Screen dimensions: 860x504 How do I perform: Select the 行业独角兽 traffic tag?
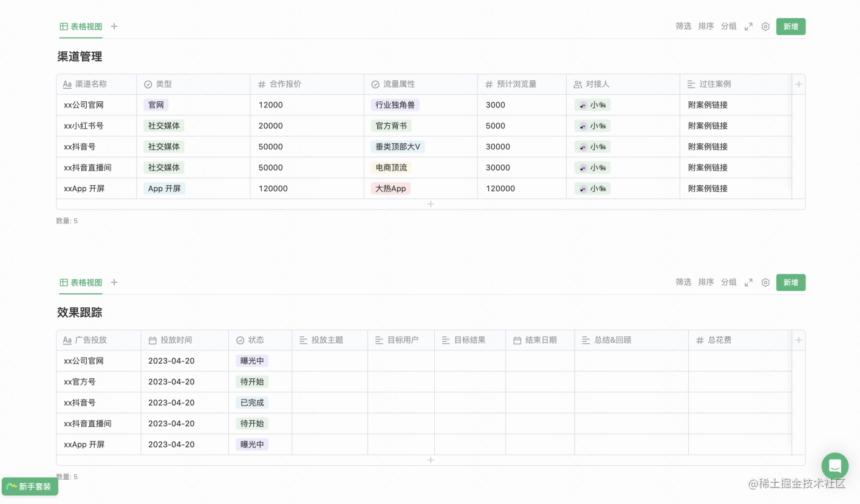click(395, 105)
